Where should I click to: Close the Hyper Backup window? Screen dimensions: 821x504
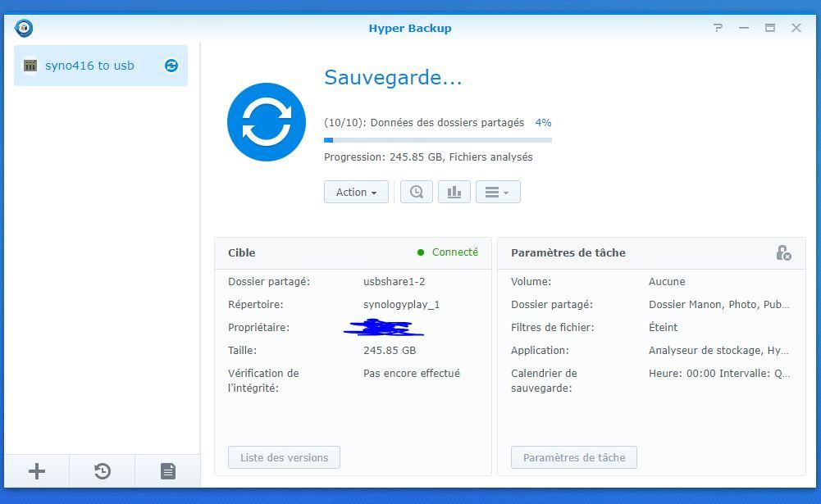click(x=796, y=28)
